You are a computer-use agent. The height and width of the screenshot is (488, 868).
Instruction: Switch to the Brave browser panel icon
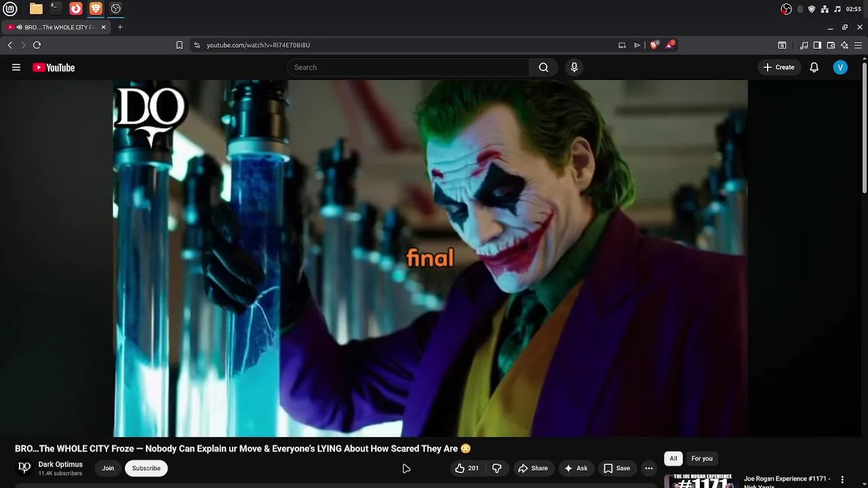tap(96, 9)
